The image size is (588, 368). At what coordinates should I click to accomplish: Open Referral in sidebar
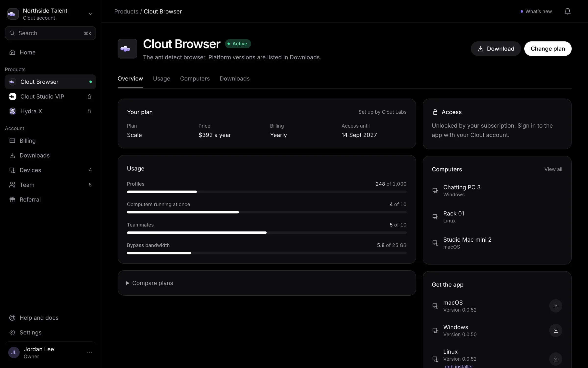click(x=50, y=199)
